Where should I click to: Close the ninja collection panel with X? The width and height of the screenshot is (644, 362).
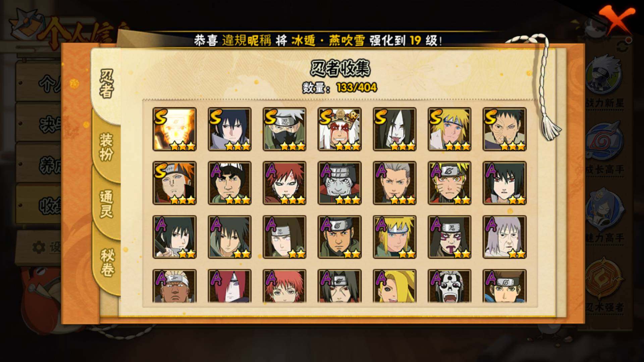[618, 20]
